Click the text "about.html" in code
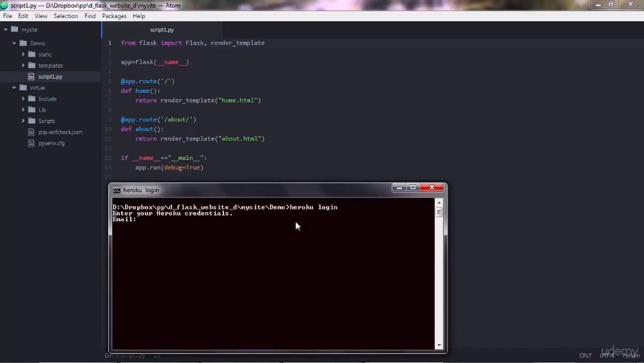The height and width of the screenshot is (363, 644). point(241,139)
